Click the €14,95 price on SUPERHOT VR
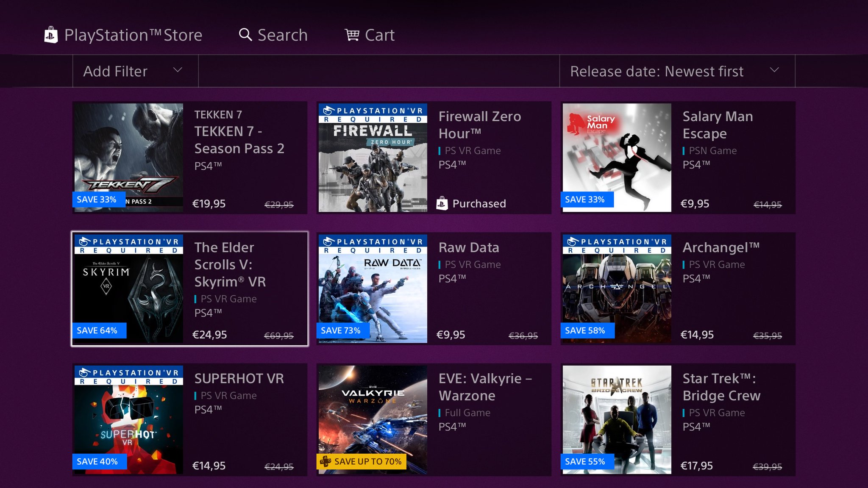The width and height of the screenshot is (868, 488). click(x=209, y=466)
